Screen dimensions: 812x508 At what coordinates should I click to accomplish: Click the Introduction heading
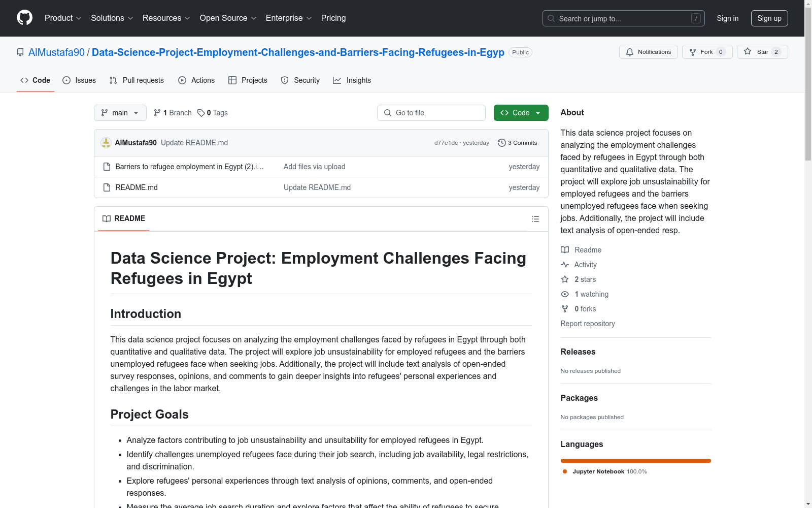(x=146, y=314)
